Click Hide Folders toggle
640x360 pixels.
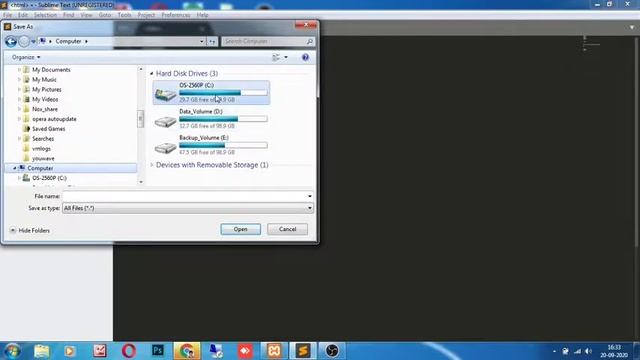point(29,231)
